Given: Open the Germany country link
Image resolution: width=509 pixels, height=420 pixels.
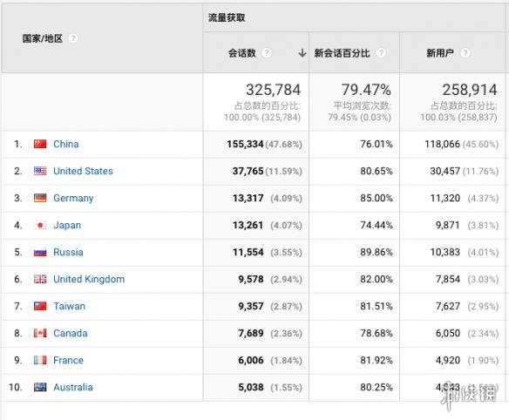Looking at the screenshot, I should [73, 198].
